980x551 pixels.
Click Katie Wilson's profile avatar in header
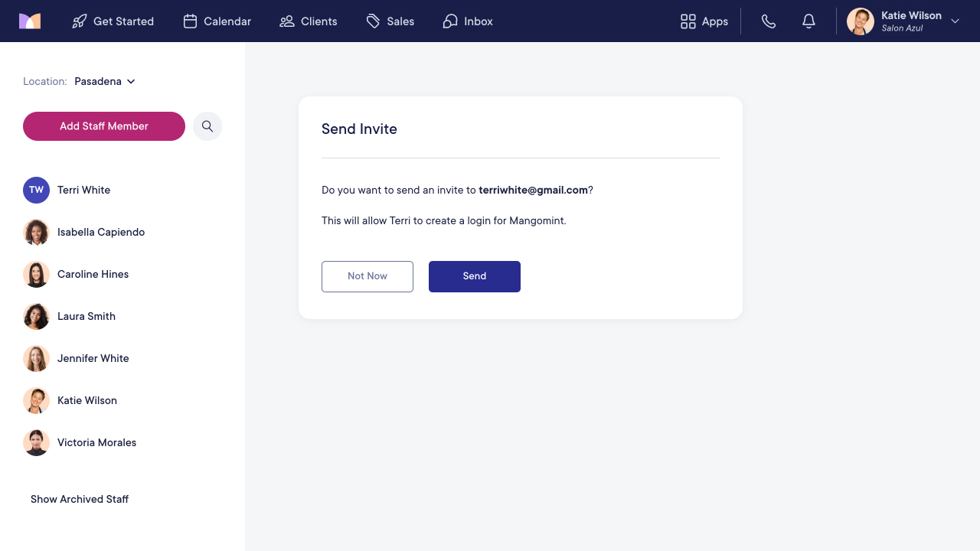(861, 21)
